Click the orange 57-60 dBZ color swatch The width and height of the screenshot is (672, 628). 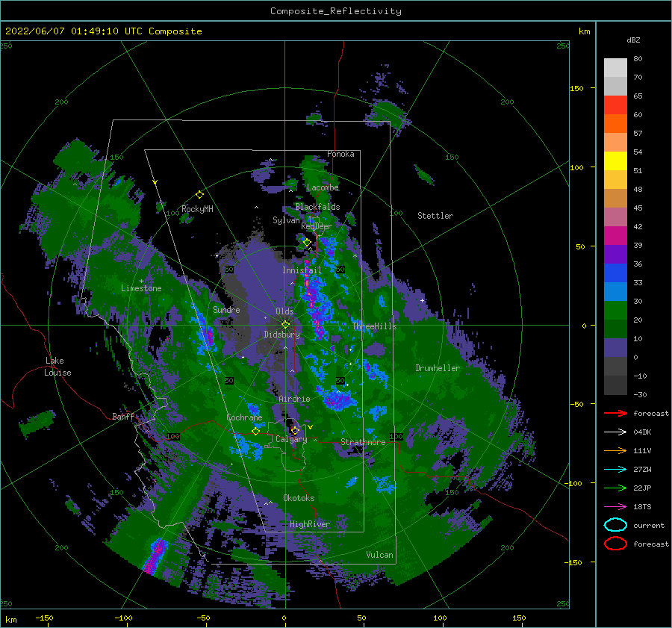coord(615,123)
